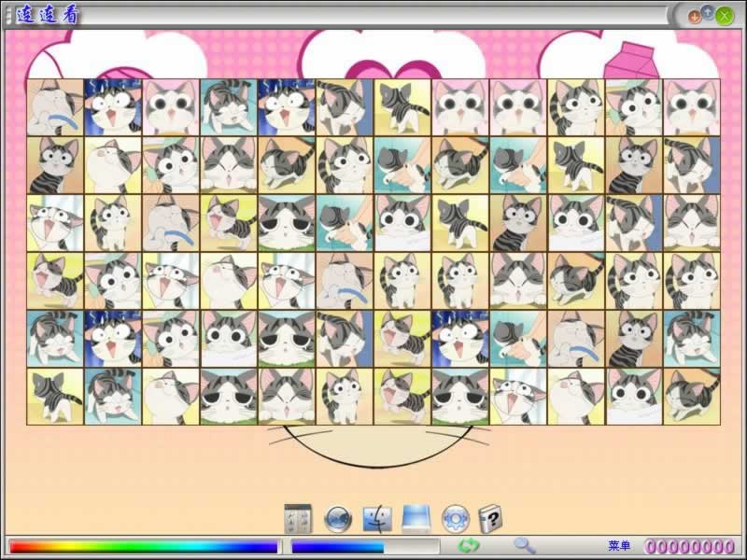Launch the blue globe dock icon
This screenshot has width=747, height=560.
pyautogui.click(x=338, y=519)
